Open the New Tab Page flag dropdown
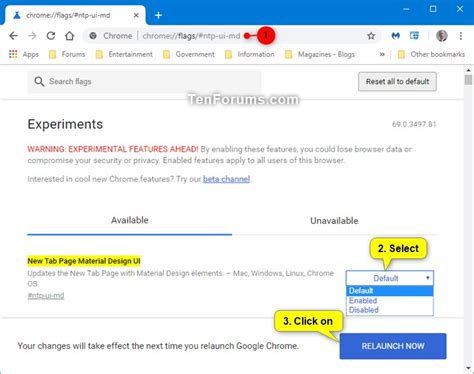Image resolution: width=474 pixels, height=374 pixels. 390,278
